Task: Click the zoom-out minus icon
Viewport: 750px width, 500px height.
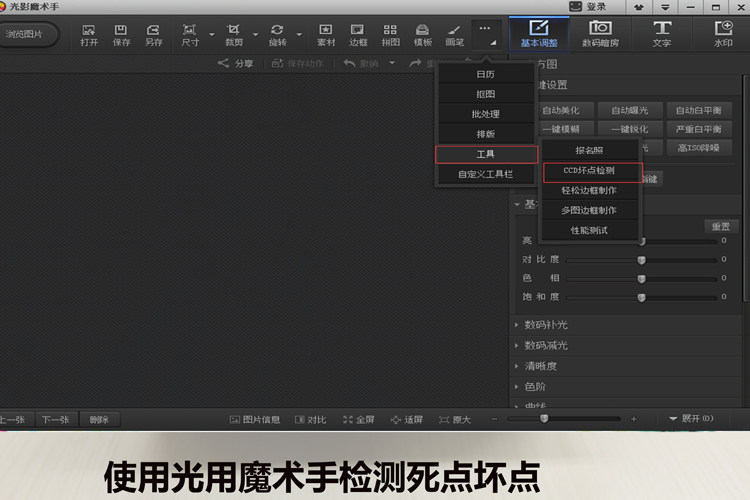Action: pyautogui.click(x=495, y=419)
